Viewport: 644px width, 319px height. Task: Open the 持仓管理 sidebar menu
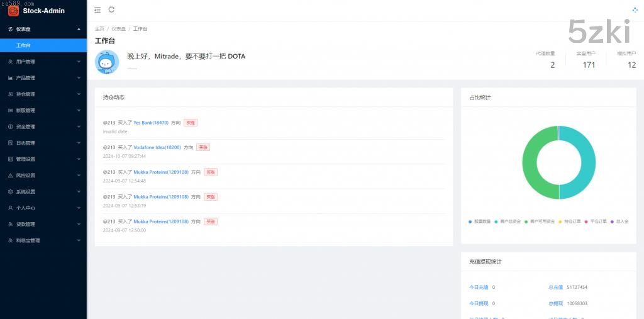tap(43, 94)
